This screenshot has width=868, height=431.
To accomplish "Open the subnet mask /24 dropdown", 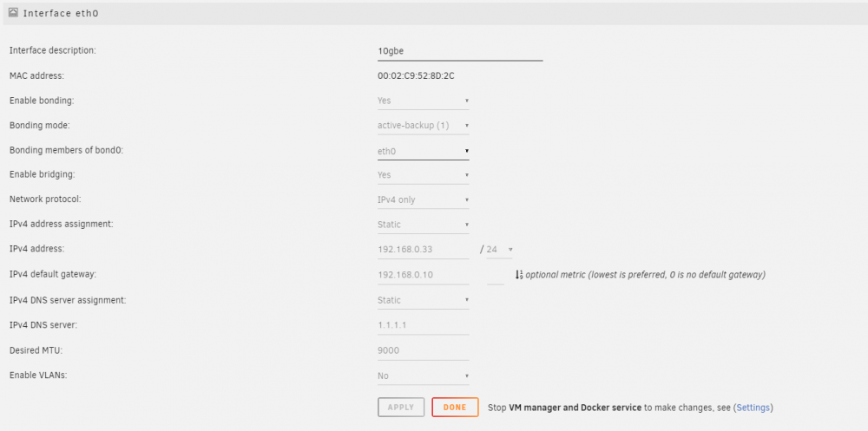I will click(x=499, y=250).
